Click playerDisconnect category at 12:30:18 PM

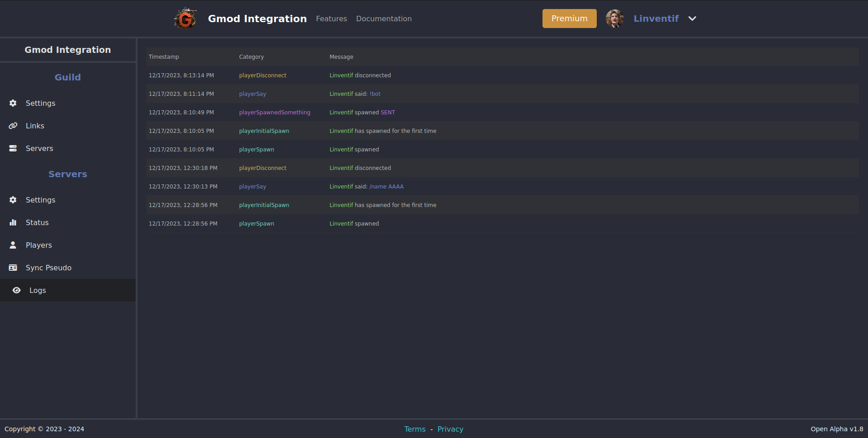click(263, 168)
